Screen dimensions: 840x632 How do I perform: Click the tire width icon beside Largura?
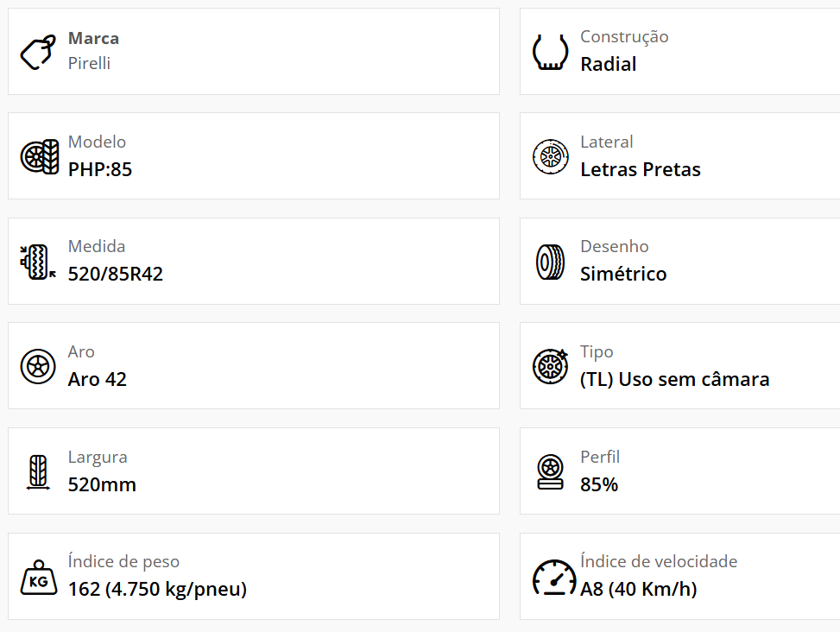[x=38, y=472]
